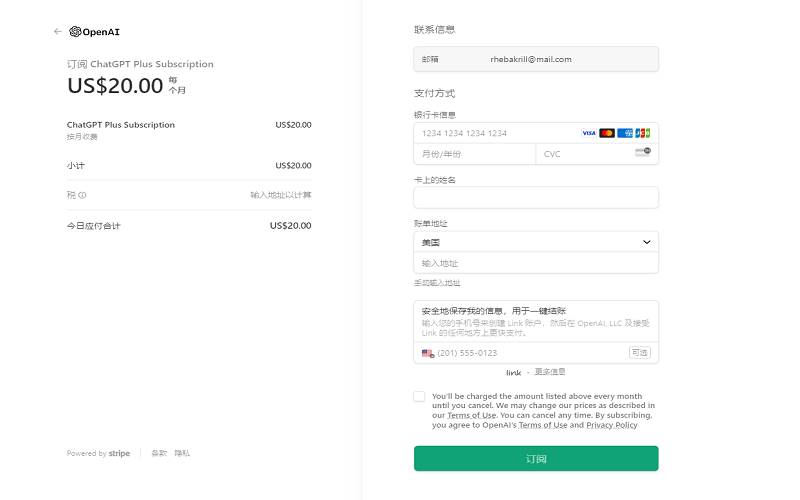The width and height of the screenshot is (800, 500).
Task: Open the Link logo link
Action: (x=513, y=373)
